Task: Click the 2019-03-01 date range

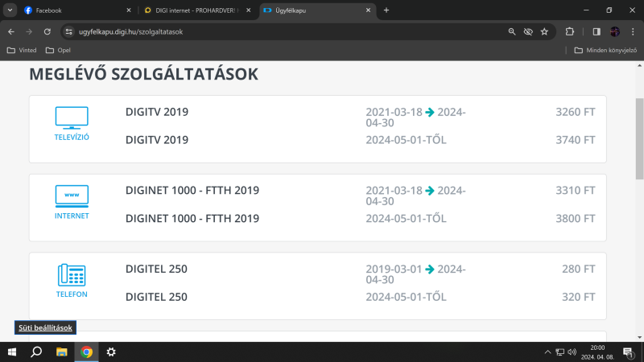Action: click(415, 274)
